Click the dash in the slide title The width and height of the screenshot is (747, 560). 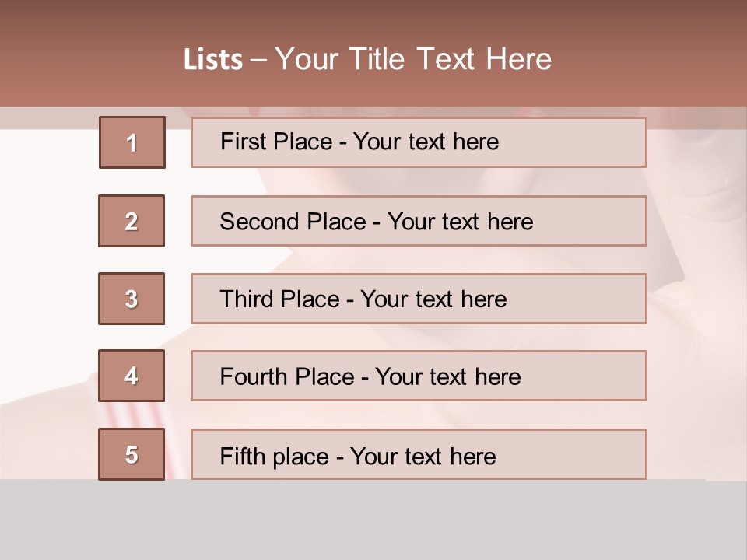point(258,60)
